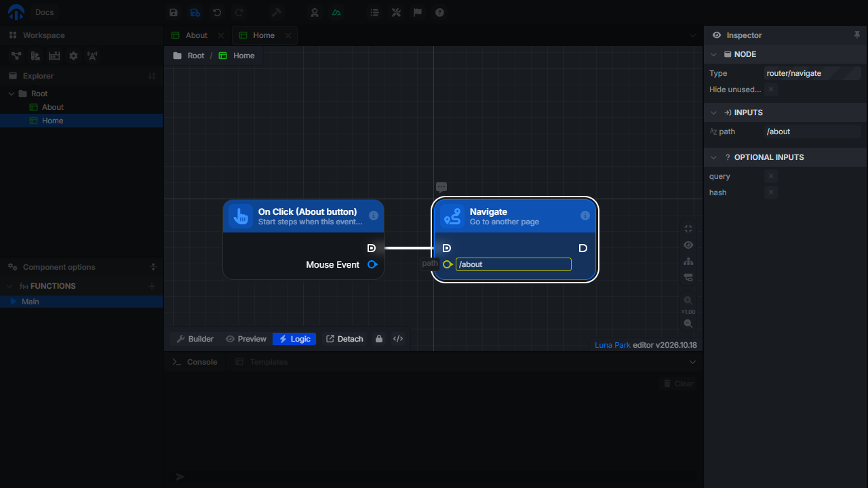The image size is (868, 488).
Task: Zoom out on the canvas with the magnifier minus
Action: [x=688, y=324]
